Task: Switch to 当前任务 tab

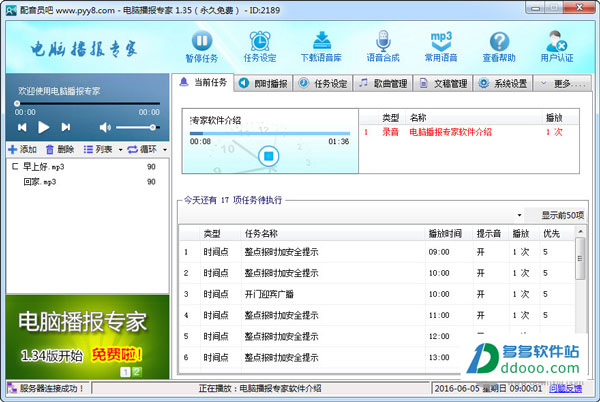Action: click(x=203, y=82)
